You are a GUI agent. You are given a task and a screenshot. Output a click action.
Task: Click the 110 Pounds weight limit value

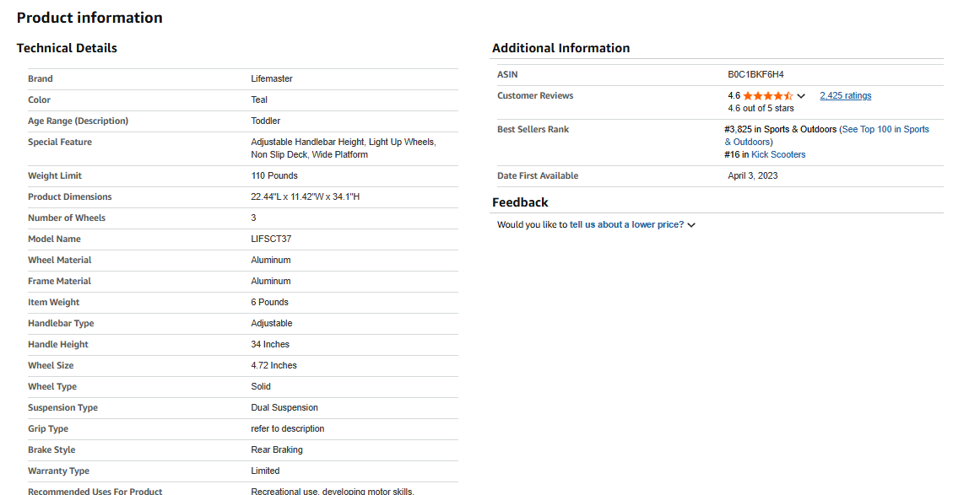pyautogui.click(x=274, y=176)
